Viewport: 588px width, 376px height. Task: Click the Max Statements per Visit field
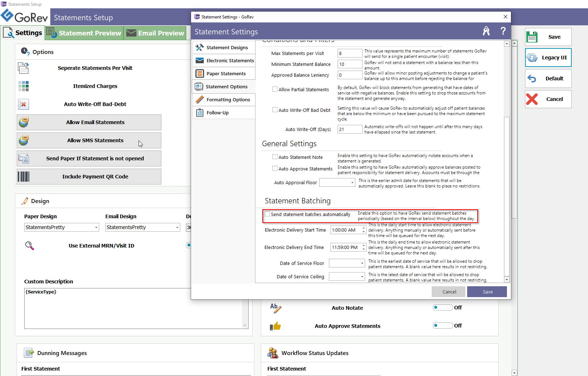coord(350,53)
